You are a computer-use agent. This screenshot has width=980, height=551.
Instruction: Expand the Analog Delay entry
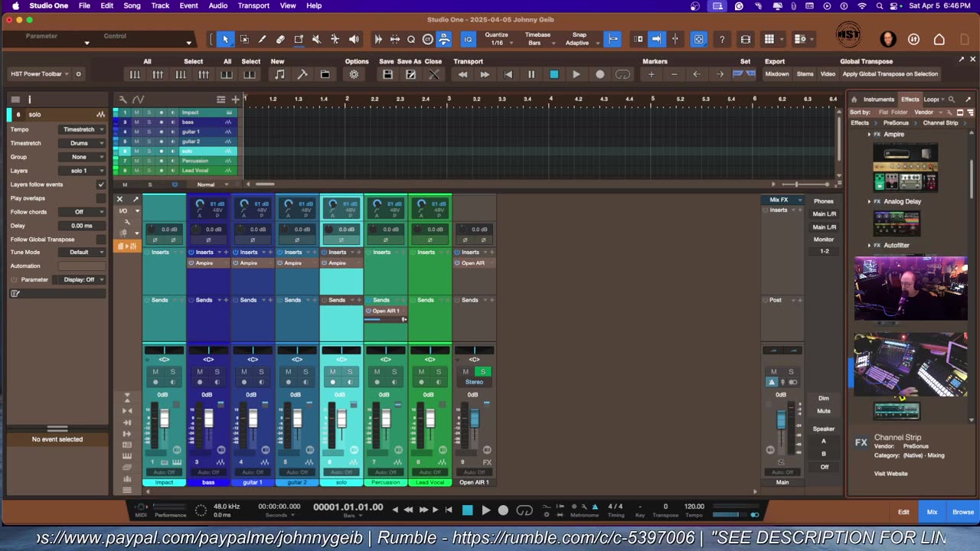pyautogui.click(x=869, y=201)
